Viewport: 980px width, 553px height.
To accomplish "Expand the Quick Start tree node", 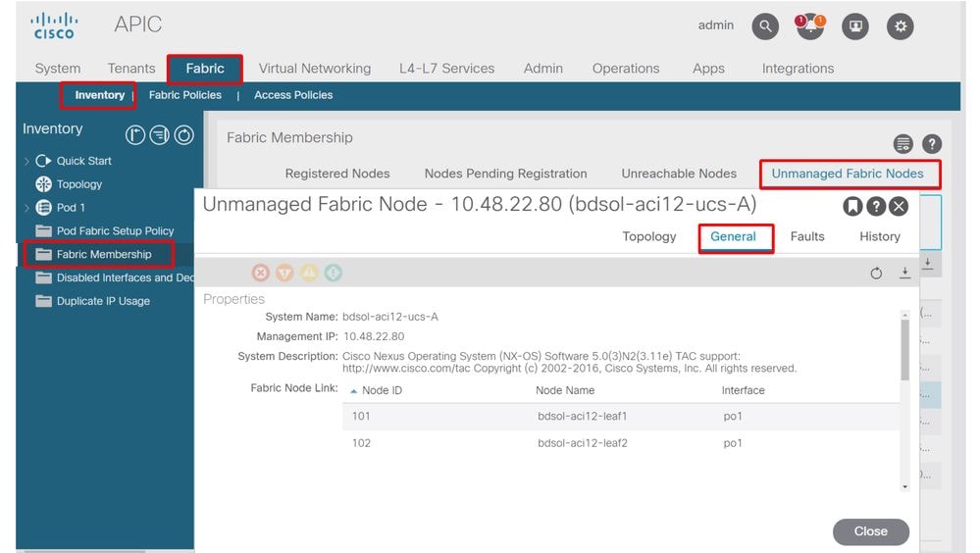I will point(26,161).
